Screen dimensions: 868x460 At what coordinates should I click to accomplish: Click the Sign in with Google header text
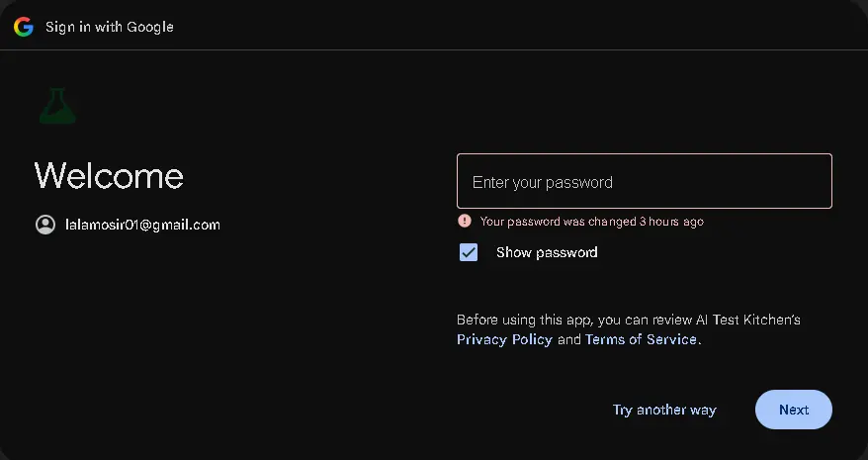click(x=110, y=27)
